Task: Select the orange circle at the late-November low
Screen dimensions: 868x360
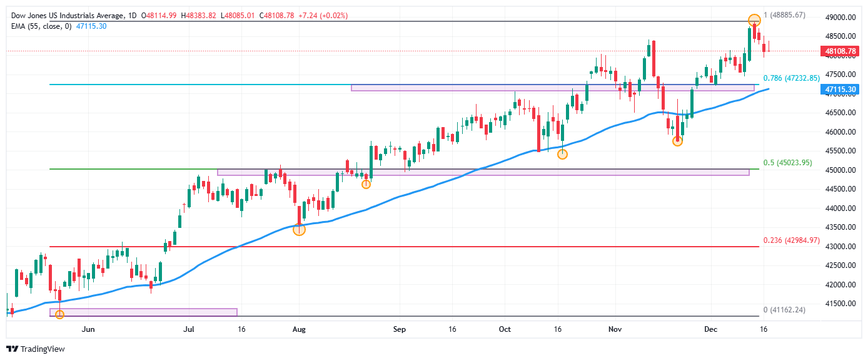Action: pyautogui.click(x=677, y=141)
